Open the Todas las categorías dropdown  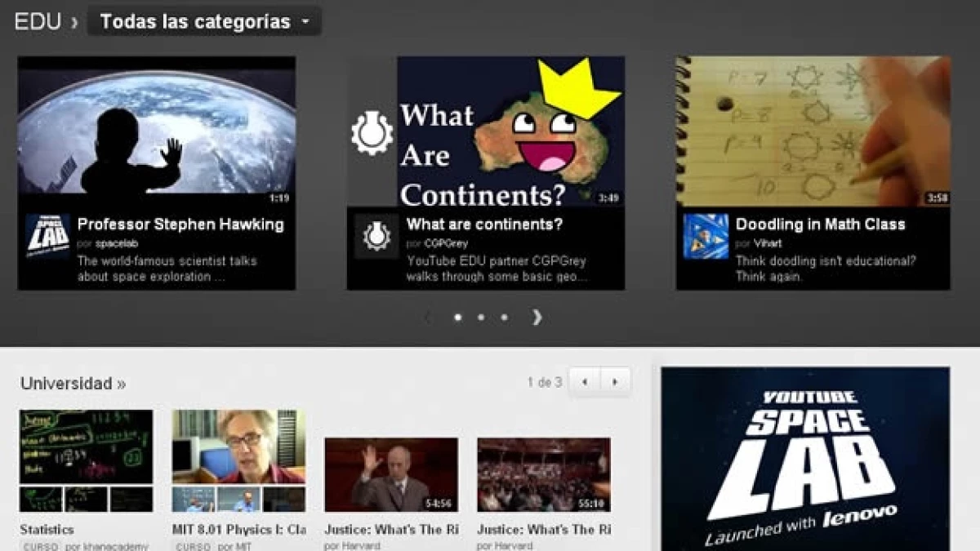coord(204,22)
